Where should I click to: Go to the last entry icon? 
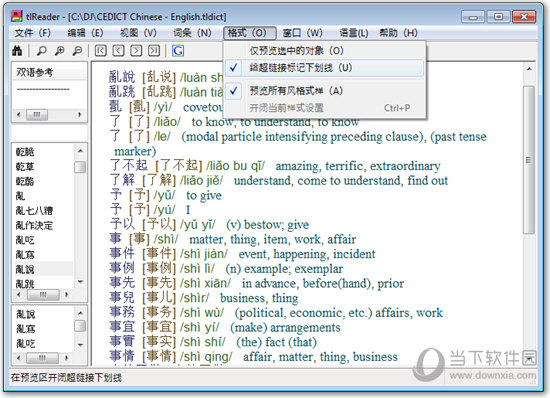154,51
